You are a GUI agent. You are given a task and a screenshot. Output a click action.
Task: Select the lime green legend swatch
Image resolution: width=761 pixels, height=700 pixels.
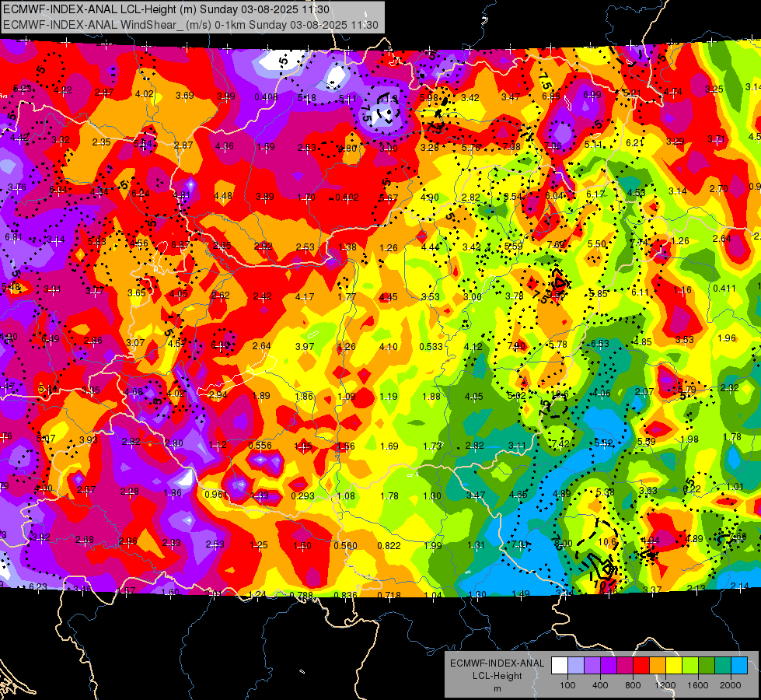[690, 666]
